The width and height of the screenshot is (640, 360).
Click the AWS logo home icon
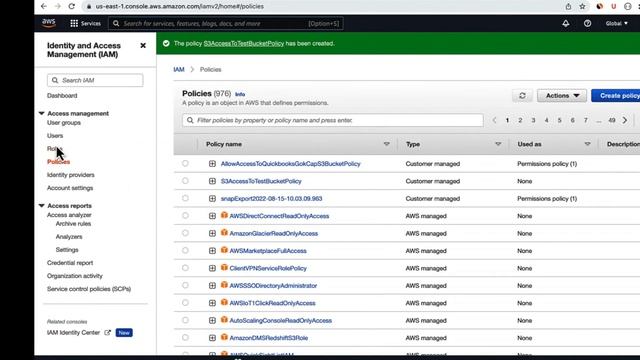pyautogui.click(x=49, y=23)
